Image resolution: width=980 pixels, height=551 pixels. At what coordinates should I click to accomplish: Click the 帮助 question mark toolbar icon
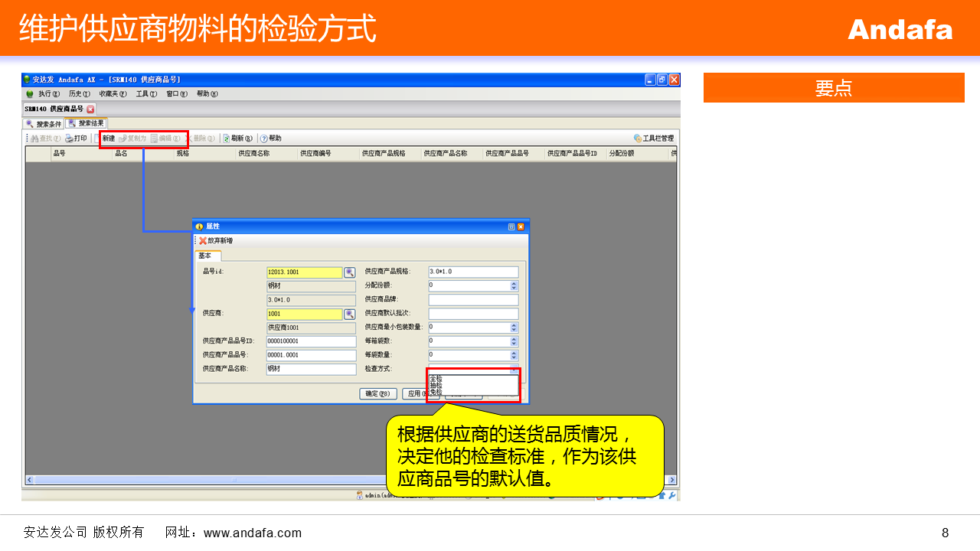pyautogui.click(x=263, y=139)
